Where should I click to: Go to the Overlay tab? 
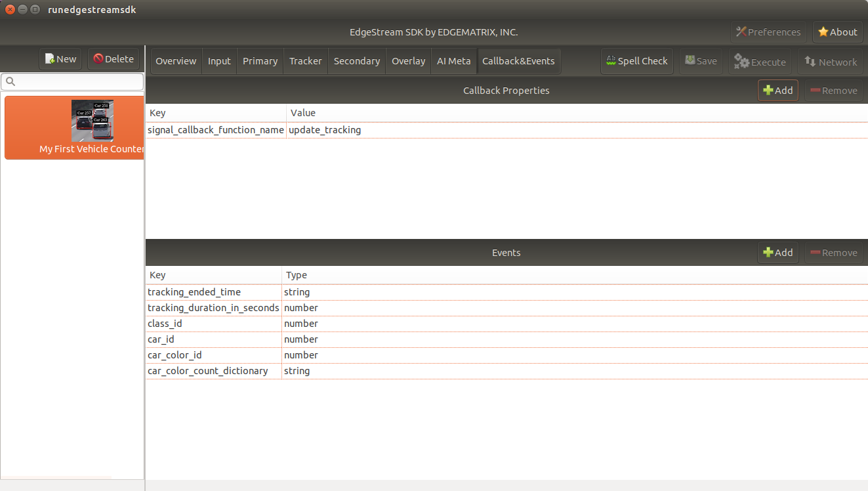408,61
